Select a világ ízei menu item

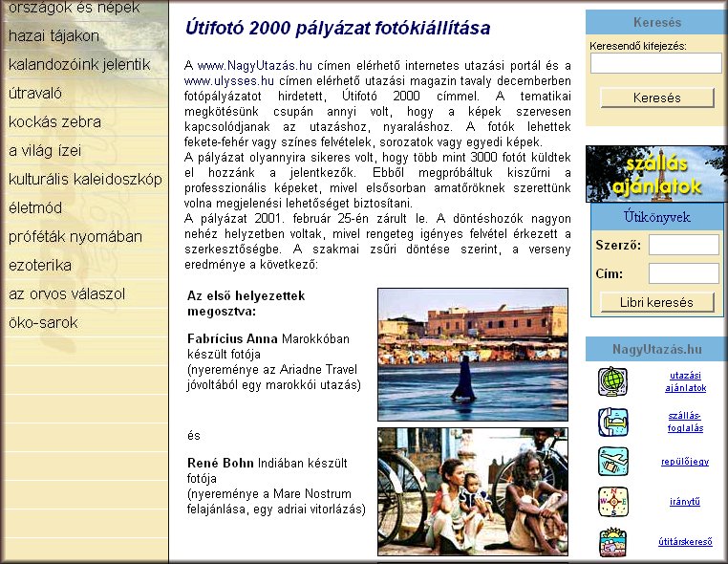[45, 150]
